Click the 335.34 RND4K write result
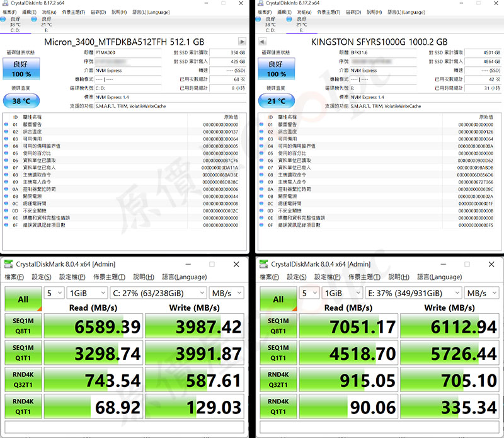The image size is (504, 438). coord(449,406)
